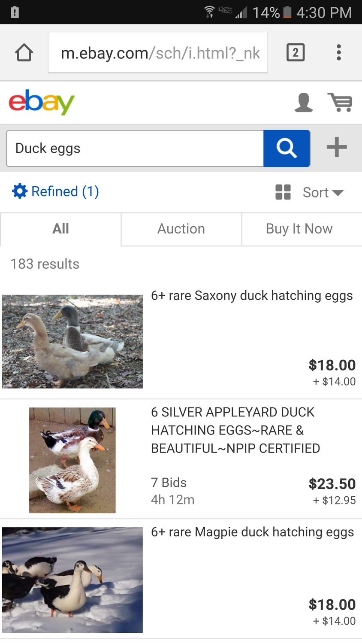Switch results to grid view layout
The width and height of the screenshot is (362, 644).
pos(283,192)
